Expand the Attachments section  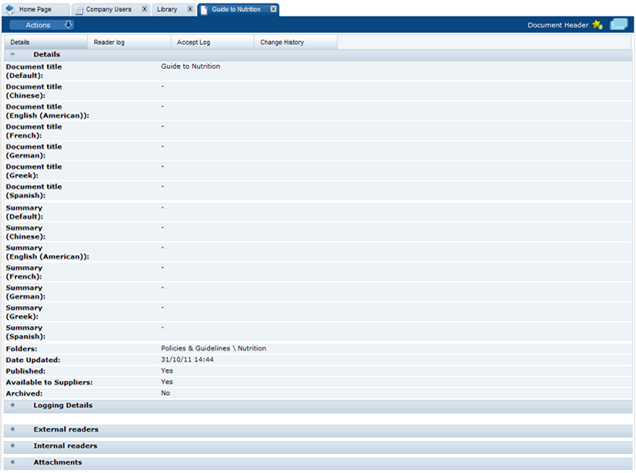[13, 462]
